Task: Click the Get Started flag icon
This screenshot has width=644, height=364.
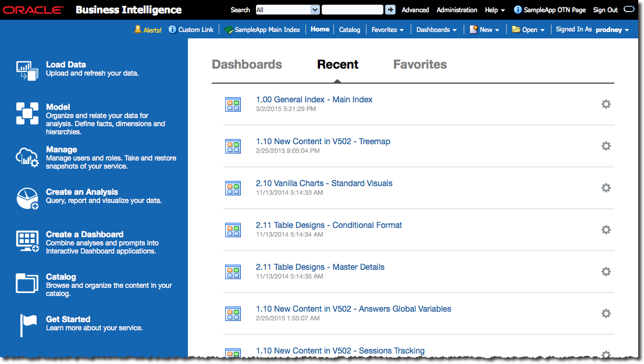Action: [x=27, y=325]
